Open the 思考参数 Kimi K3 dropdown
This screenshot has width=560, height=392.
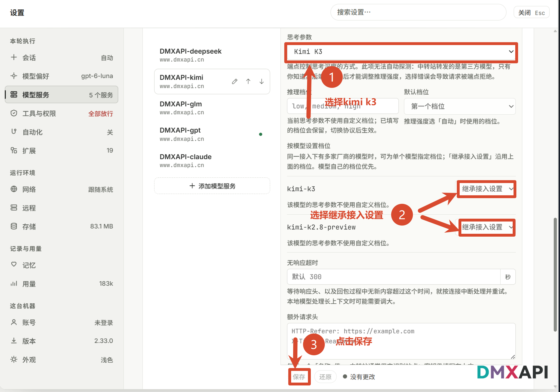(x=401, y=52)
